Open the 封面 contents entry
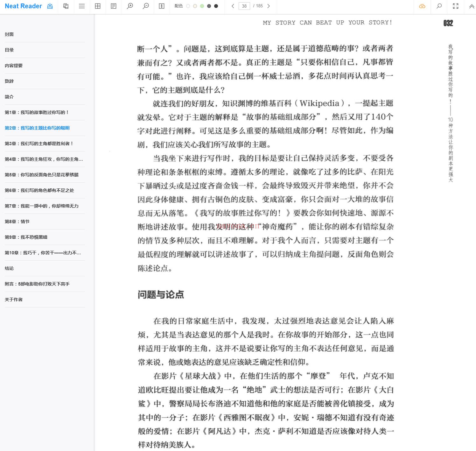 point(45,34)
